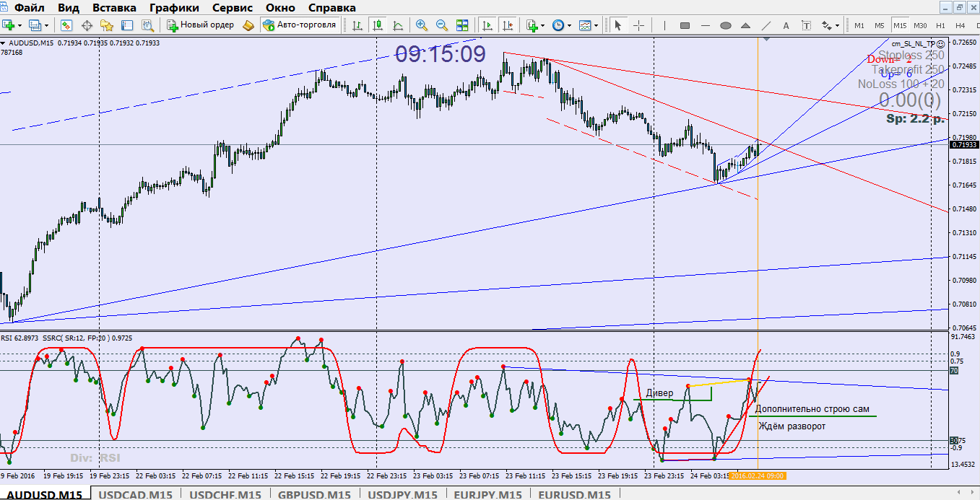Open the Графики menu
This screenshot has height=500, width=980.
coord(174,8)
